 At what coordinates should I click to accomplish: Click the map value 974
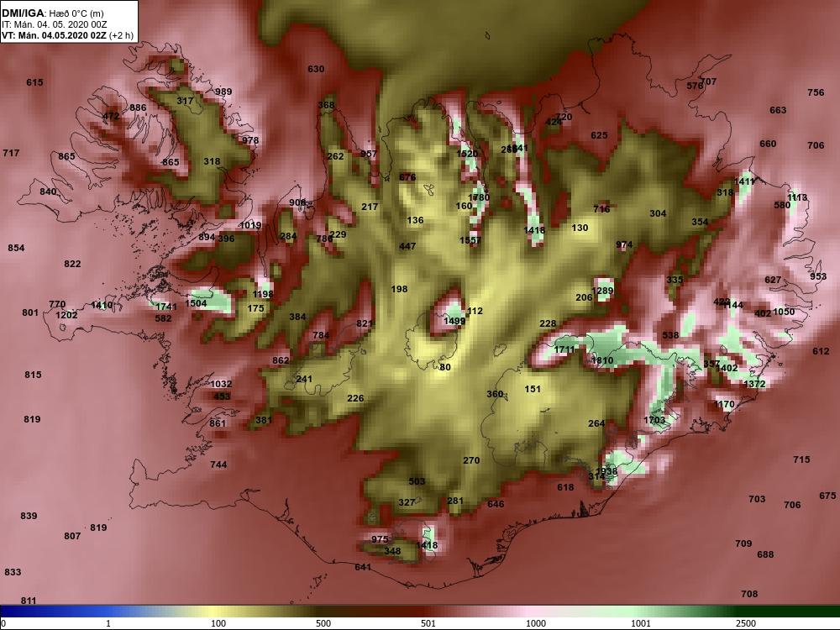click(624, 244)
